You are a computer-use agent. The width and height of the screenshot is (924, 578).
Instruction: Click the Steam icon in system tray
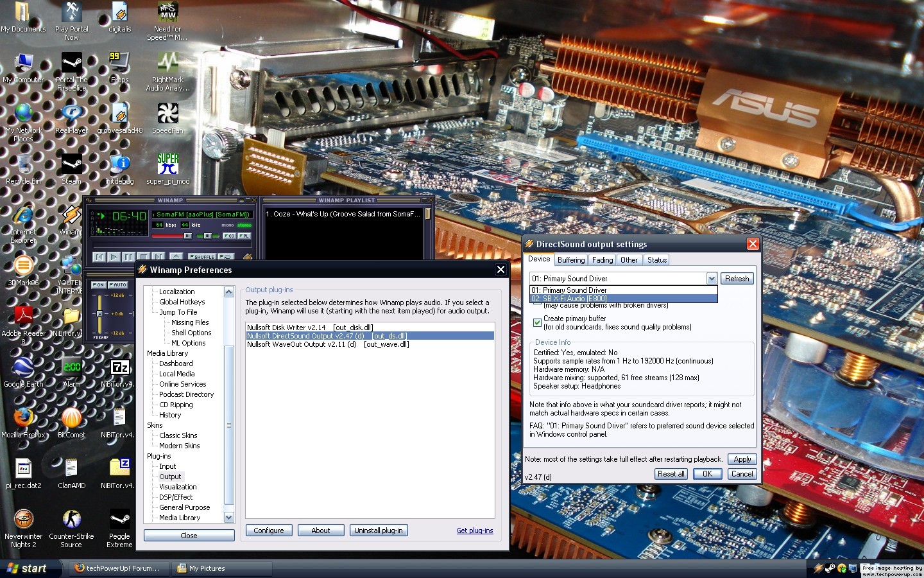coord(830,568)
